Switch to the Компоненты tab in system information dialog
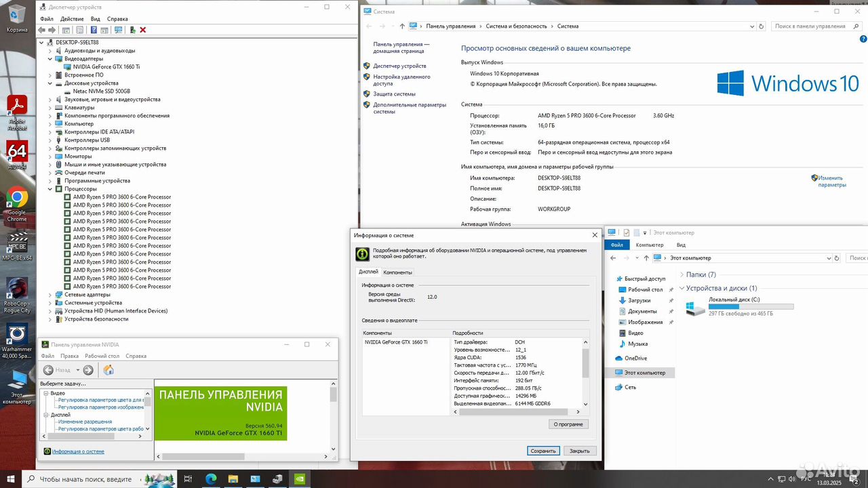 click(x=397, y=272)
